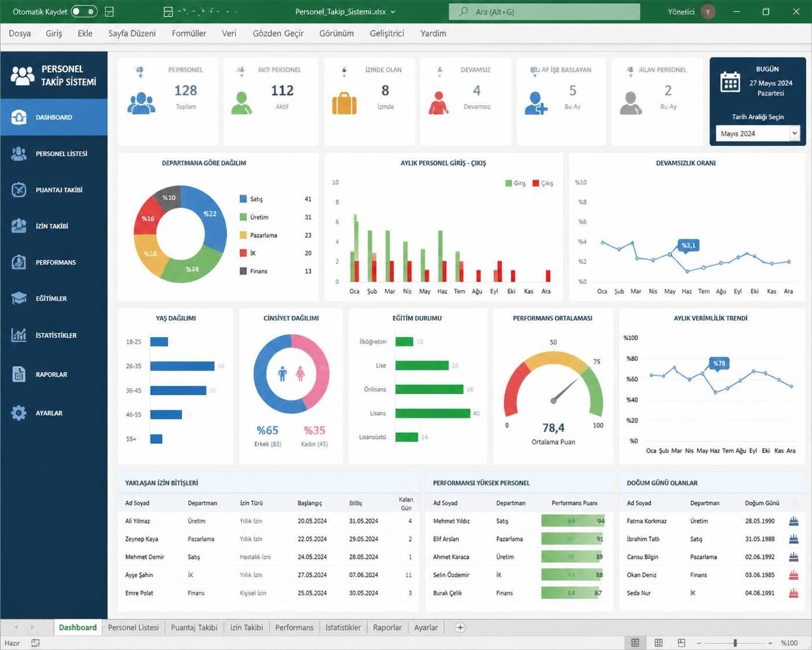Image resolution: width=812 pixels, height=650 pixels.
Task: Click the Yönetici account avatar
Action: click(x=708, y=12)
